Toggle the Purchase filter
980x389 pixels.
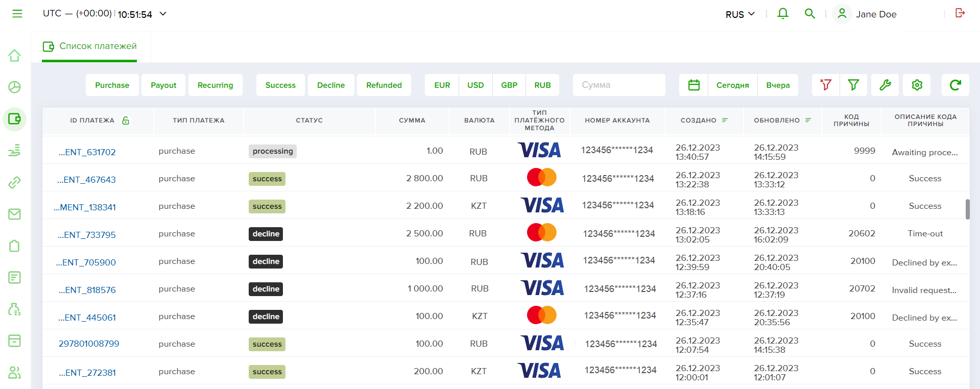(112, 85)
